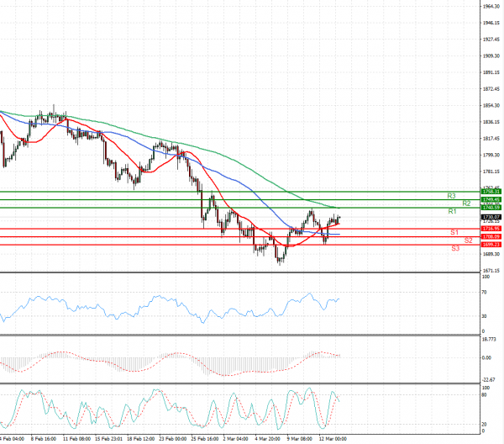Select the red 1699.23 price tag
Image resolution: width=504 pixels, height=444 pixels.
[491, 245]
